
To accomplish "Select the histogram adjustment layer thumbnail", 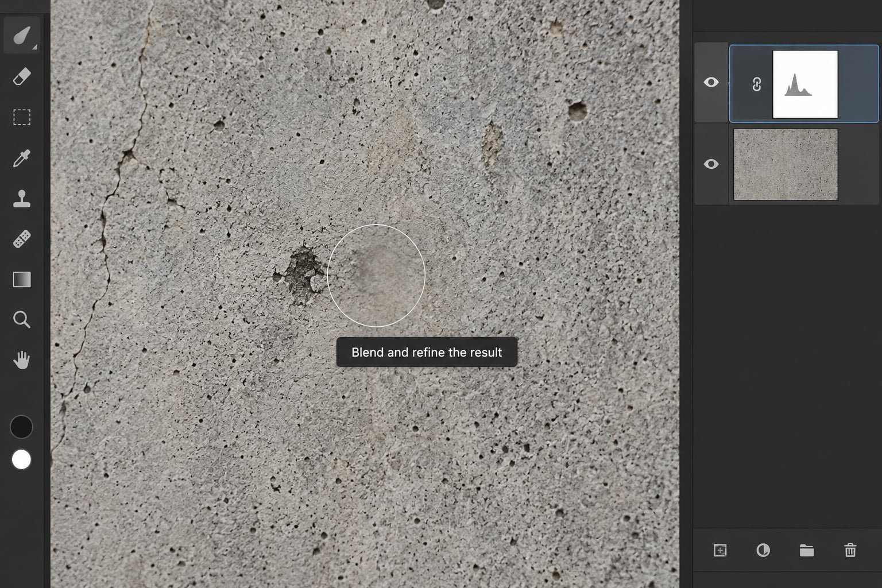I will [805, 84].
